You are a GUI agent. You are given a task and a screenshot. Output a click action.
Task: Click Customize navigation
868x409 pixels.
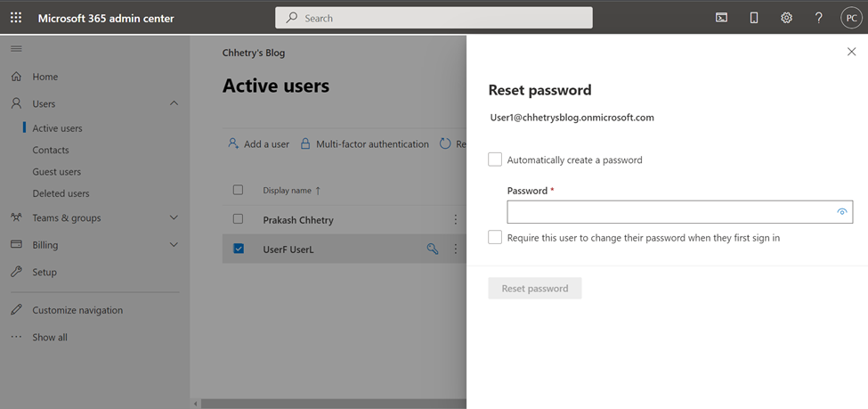coord(77,310)
